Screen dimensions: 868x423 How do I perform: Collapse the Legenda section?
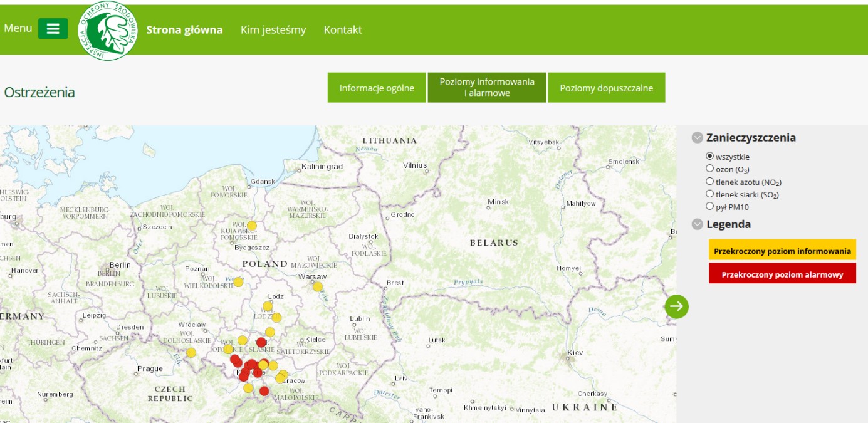coord(697,224)
